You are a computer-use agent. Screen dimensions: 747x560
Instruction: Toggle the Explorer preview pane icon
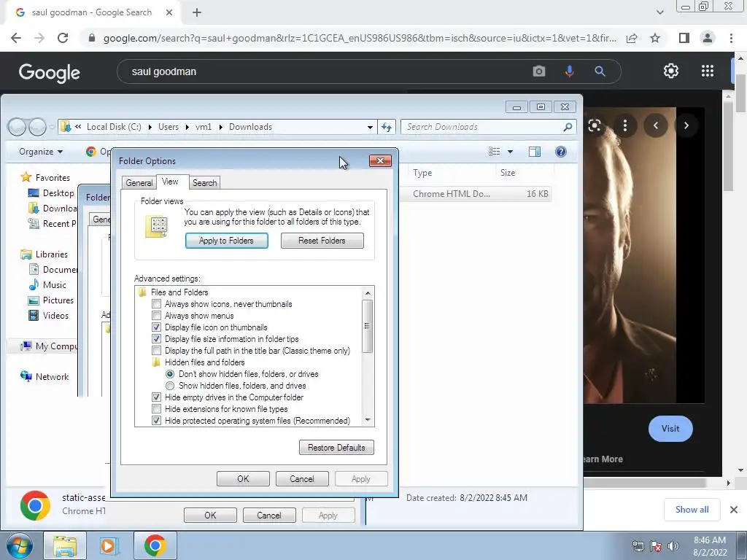click(535, 152)
